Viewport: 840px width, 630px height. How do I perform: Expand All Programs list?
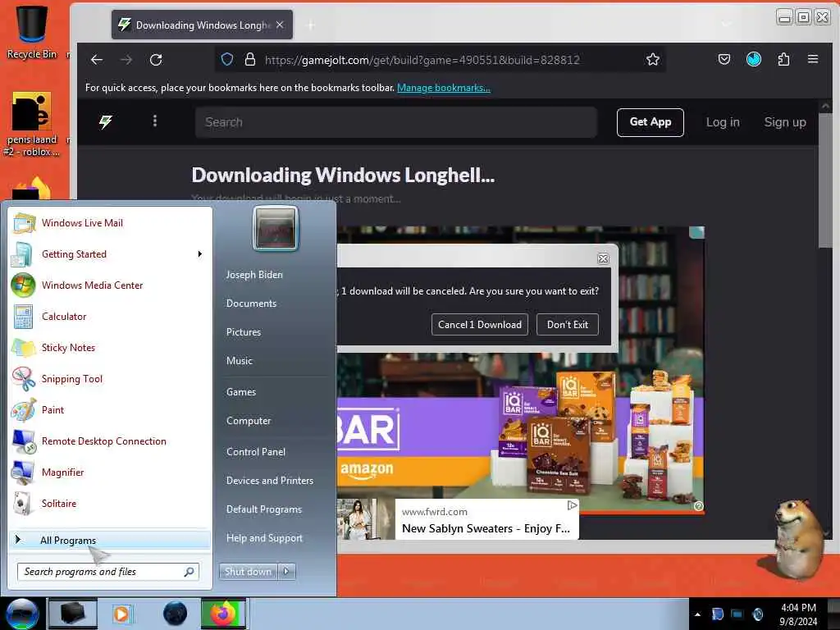click(x=110, y=540)
